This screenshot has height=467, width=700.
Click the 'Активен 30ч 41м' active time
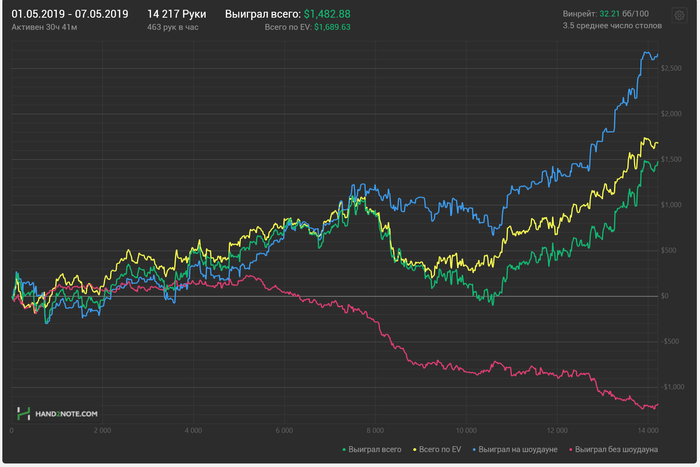[44, 27]
